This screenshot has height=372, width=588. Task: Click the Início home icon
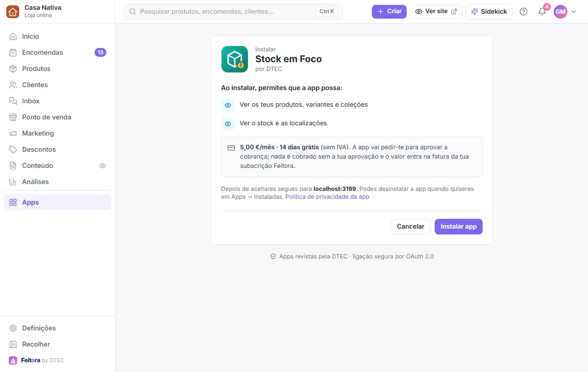point(13,36)
